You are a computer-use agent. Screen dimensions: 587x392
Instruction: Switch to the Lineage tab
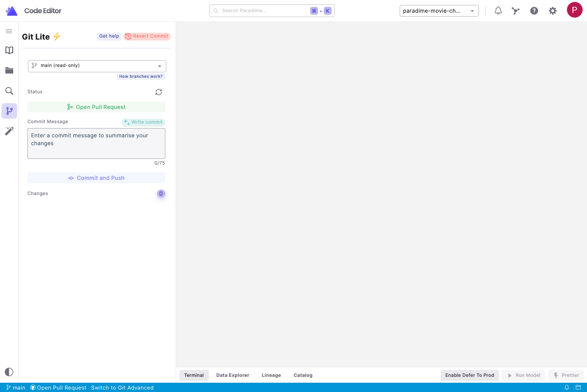point(271,375)
